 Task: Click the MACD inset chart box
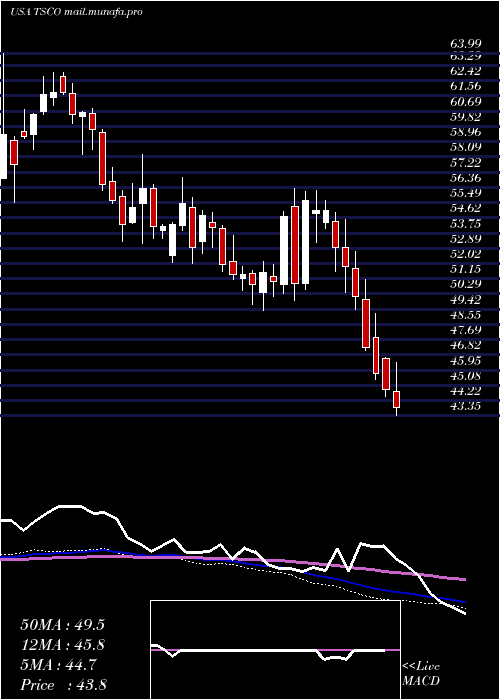[275, 650]
